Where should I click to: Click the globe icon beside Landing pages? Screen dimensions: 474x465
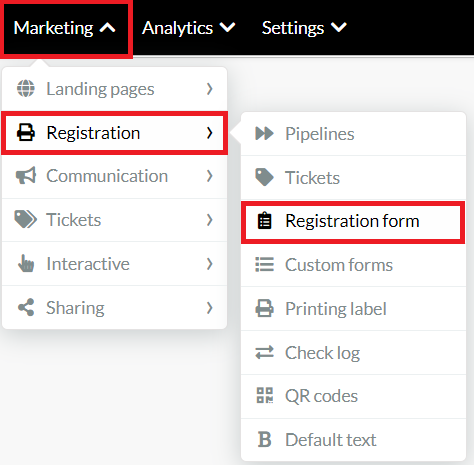click(26, 89)
